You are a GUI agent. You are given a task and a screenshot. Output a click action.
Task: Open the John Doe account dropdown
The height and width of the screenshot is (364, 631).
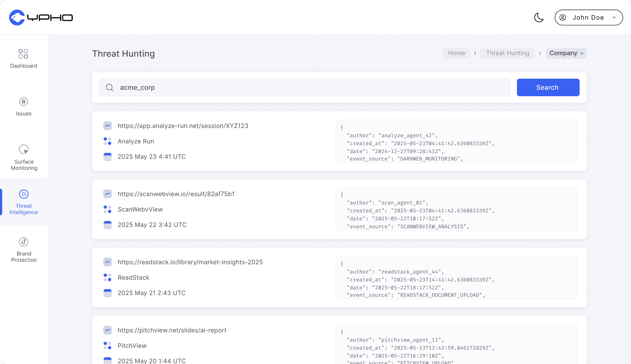pyautogui.click(x=589, y=18)
